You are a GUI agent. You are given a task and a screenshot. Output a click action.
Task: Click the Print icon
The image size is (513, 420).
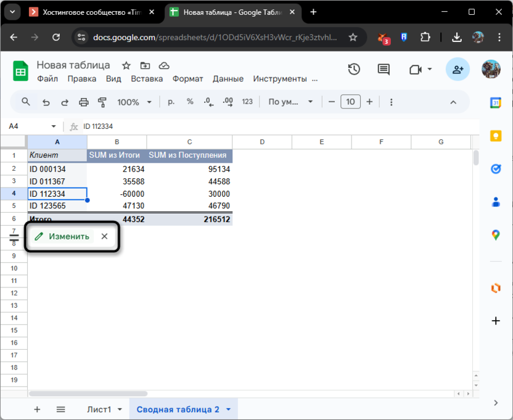[84, 102]
